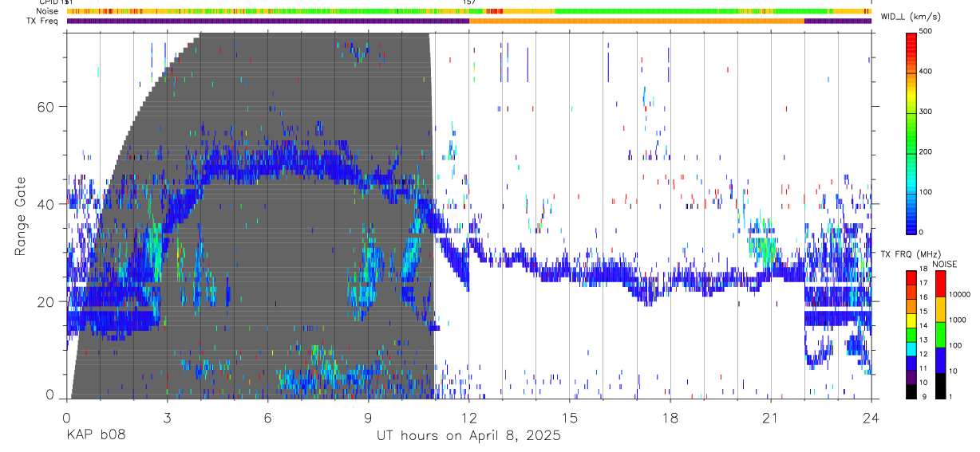
Task: Click the x-axis tick label '6'
Action: [267, 417]
